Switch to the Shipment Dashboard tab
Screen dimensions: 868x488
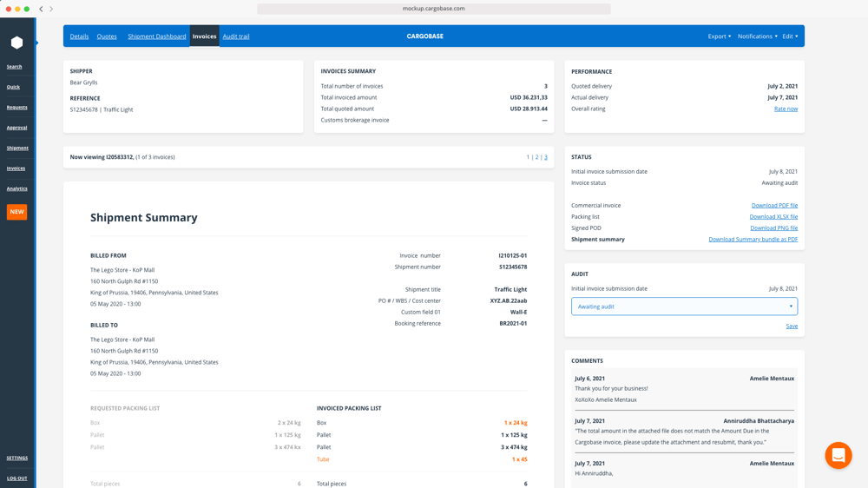tap(156, 36)
